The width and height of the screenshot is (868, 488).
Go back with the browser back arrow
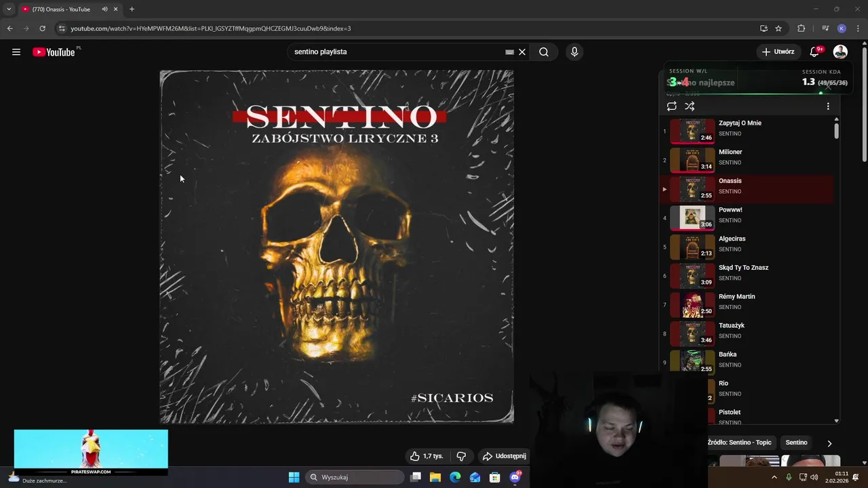coord(9,28)
